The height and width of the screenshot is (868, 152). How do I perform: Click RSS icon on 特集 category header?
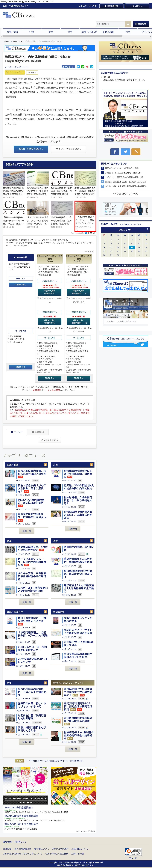[x=46, y=683]
